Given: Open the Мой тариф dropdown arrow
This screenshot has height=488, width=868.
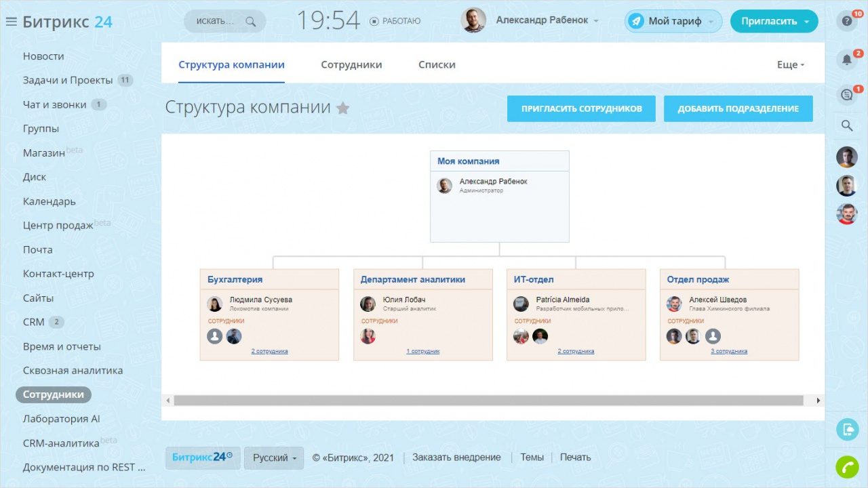Looking at the screenshot, I should pos(711,22).
